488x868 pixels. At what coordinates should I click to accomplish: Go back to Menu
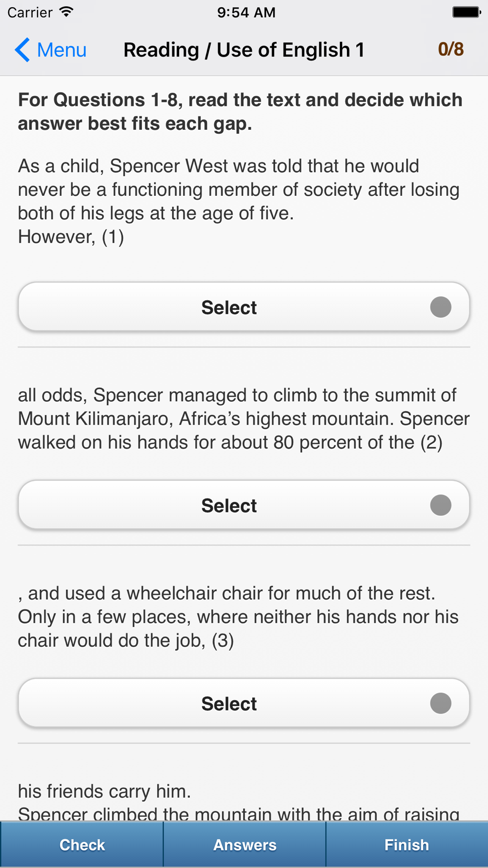[51, 50]
